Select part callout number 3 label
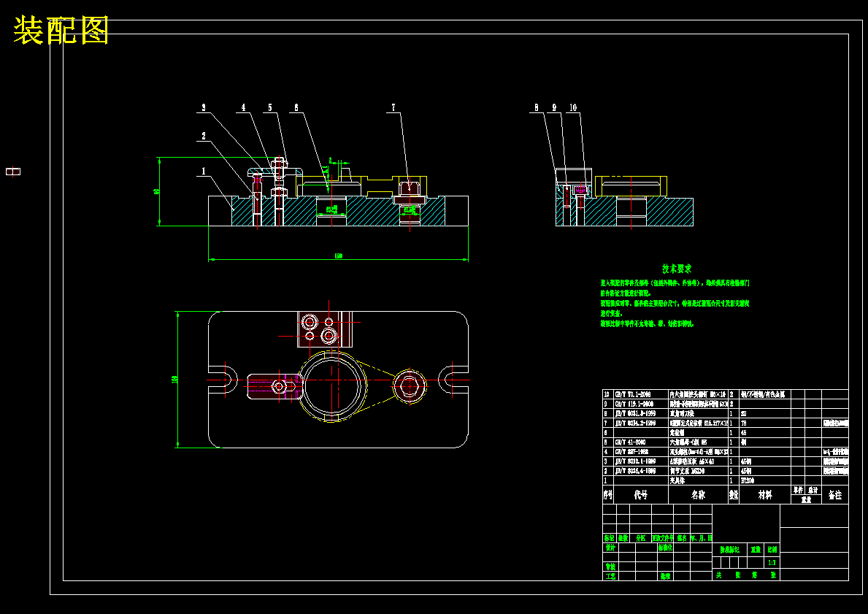 coord(204,108)
